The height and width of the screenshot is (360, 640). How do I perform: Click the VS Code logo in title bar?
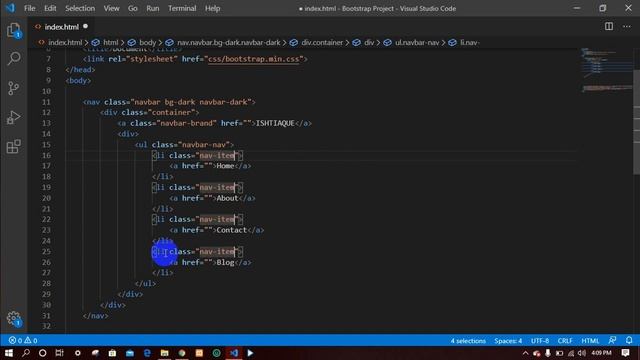click(x=10, y=8)
